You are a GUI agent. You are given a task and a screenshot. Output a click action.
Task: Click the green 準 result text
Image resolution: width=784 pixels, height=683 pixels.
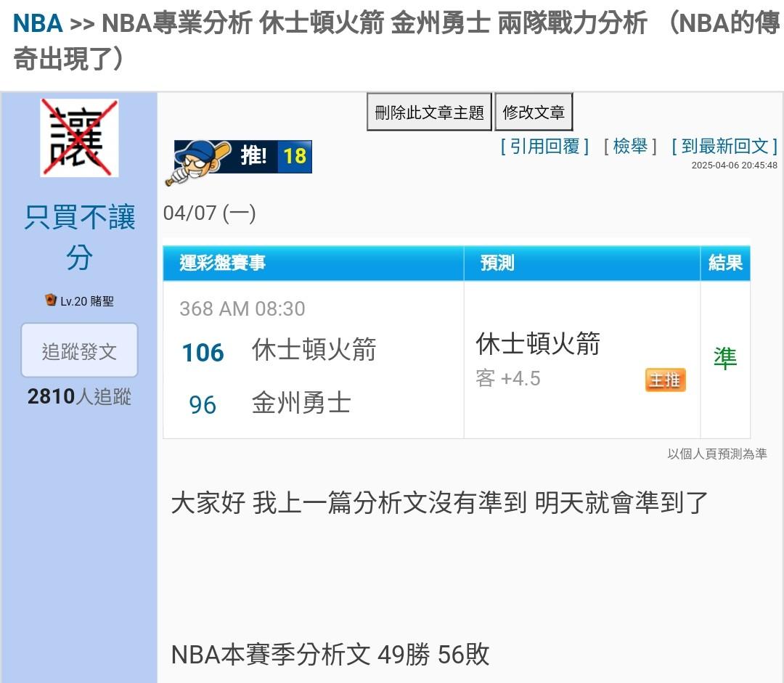(725, 358)
